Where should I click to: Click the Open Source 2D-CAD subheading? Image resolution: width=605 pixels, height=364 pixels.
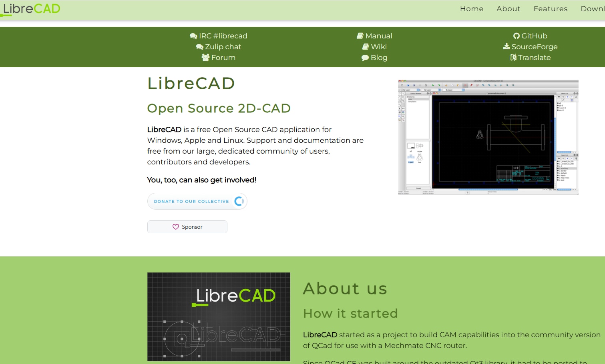[219, 108]
